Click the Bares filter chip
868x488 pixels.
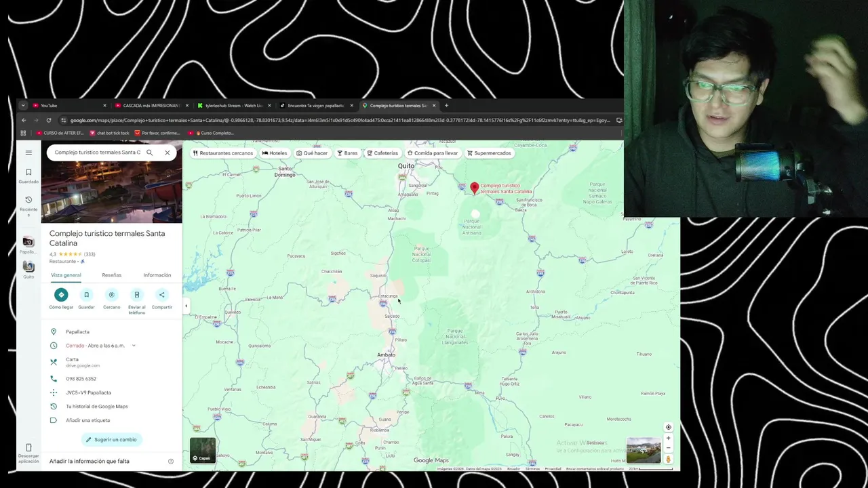point(347,153)
